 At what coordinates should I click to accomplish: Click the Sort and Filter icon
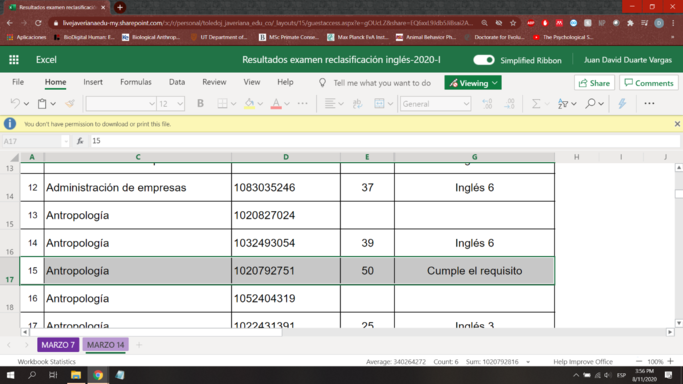[563, 103]
